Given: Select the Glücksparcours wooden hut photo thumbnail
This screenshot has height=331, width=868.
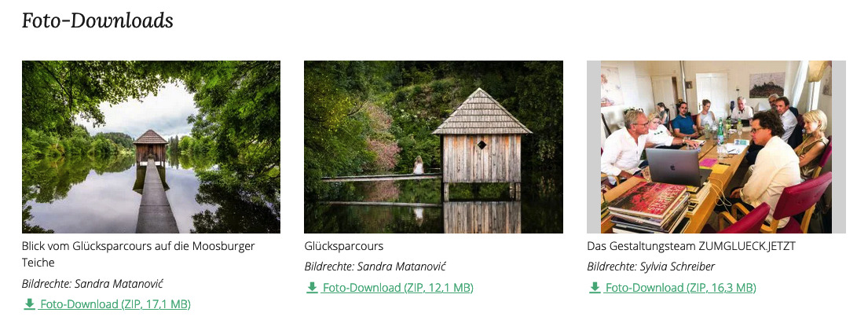Looking at the screenshot, I should point(434,147).
